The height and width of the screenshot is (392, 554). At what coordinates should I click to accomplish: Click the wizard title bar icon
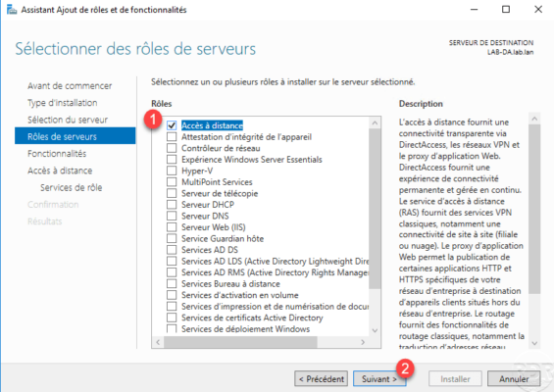pos(12,10)
